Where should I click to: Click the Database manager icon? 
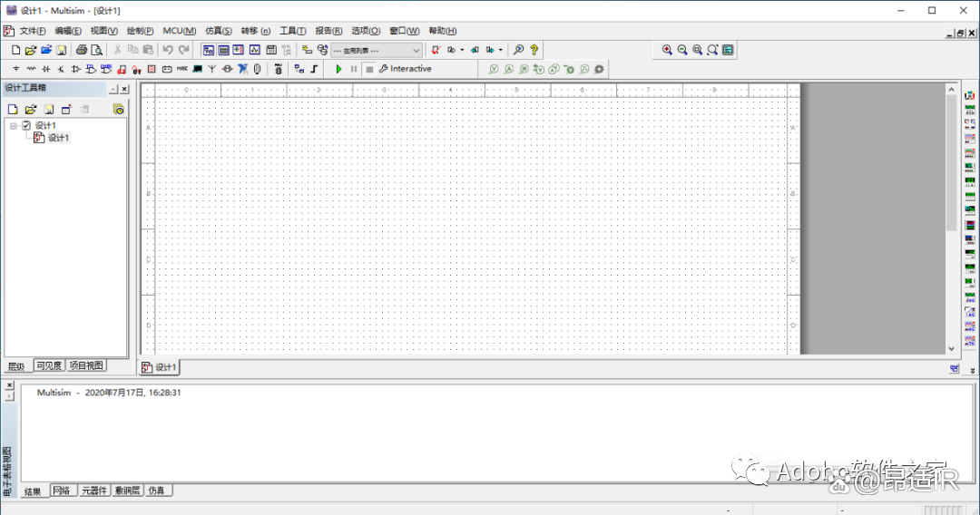pos(322,50)
